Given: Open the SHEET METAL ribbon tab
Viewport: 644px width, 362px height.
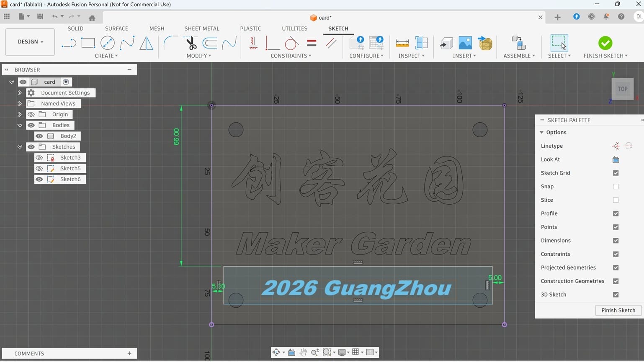Looking at the screenshot, I should [201, 28].
